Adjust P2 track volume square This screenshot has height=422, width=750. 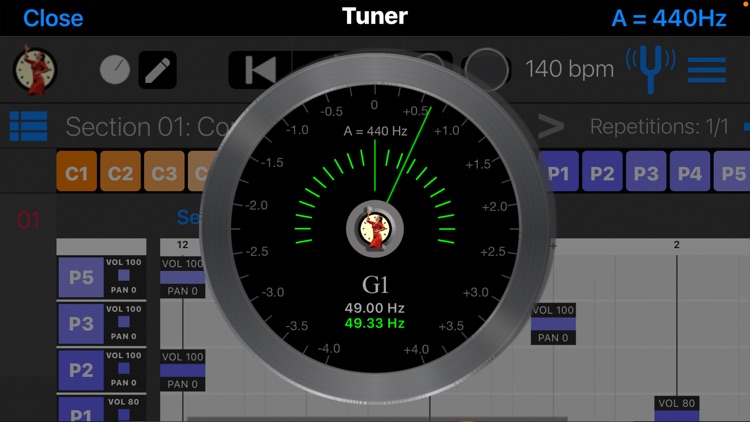pos(124,368)
